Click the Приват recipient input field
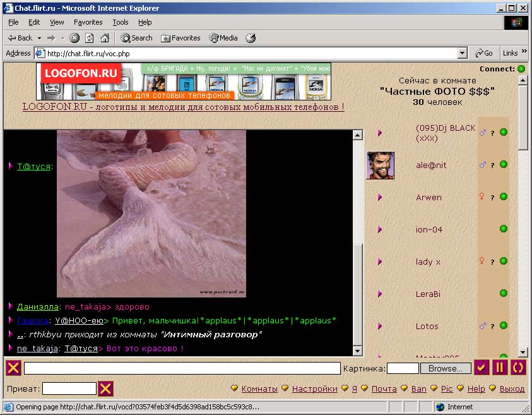 (69, 389)
